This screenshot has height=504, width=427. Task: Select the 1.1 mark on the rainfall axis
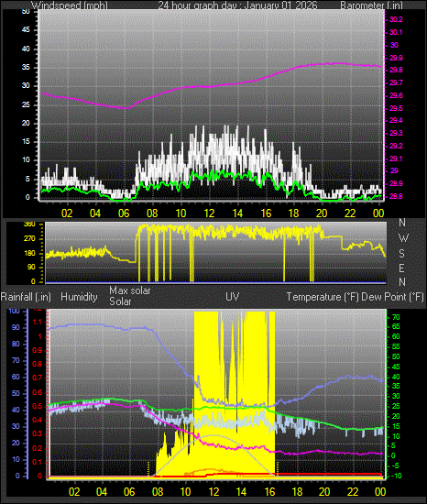pos(38,322)
